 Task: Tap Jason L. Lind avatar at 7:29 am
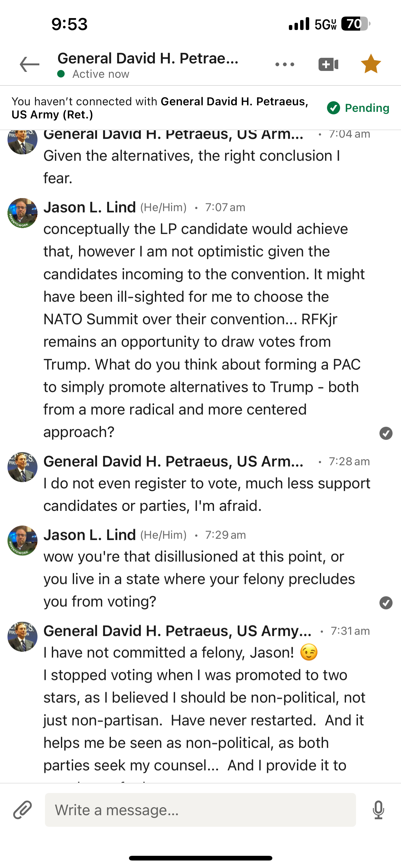[22, 541]
